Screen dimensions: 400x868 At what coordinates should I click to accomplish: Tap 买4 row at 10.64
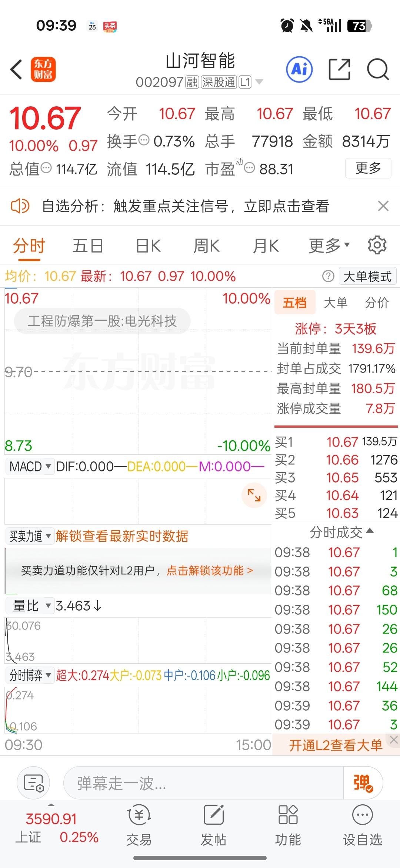[x=336, y=495]
